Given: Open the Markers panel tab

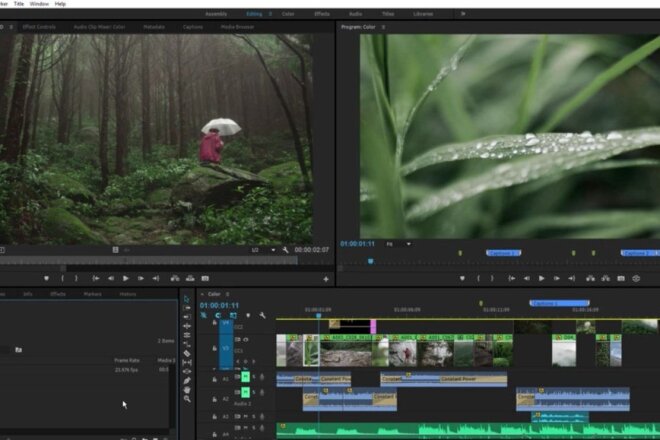Looking at the screenshot, I should click(93, 294).
